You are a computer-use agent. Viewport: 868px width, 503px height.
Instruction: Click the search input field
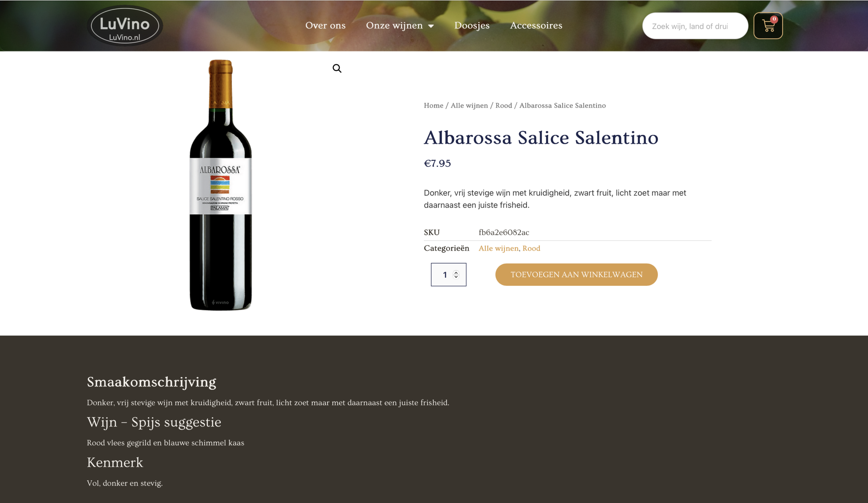pyautogui.click(x=692, y=25)
